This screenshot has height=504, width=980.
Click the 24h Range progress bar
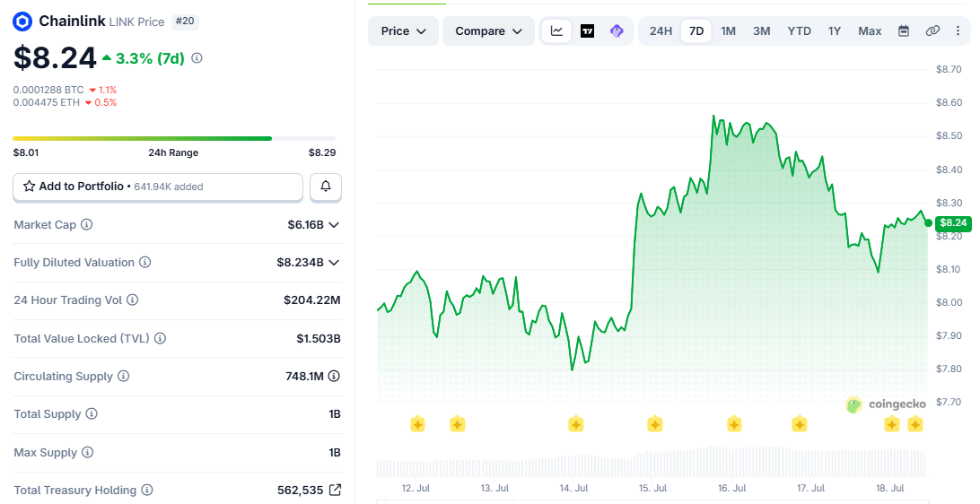[x=174, y=138]
